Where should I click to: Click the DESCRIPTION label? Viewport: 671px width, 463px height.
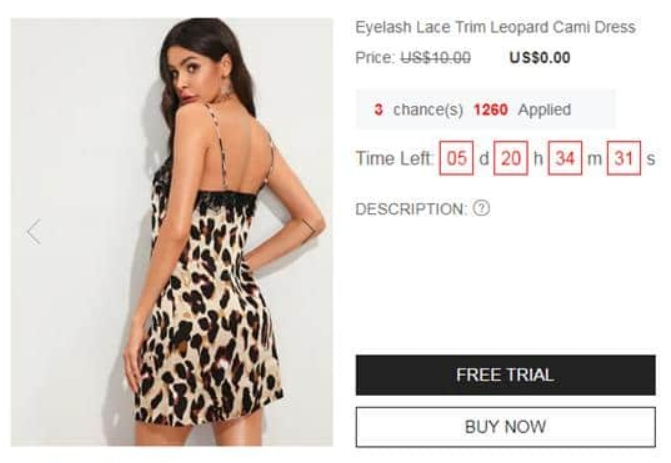tap(411, 209)
